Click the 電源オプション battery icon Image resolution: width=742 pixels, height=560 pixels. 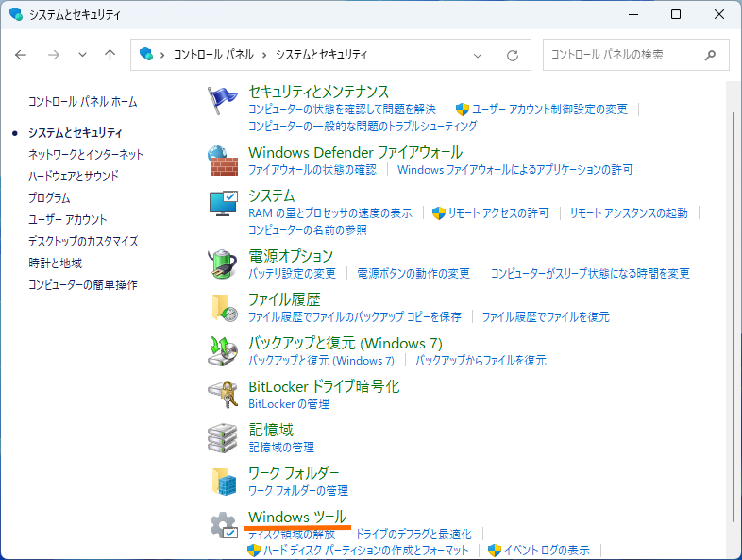(223, 263)
